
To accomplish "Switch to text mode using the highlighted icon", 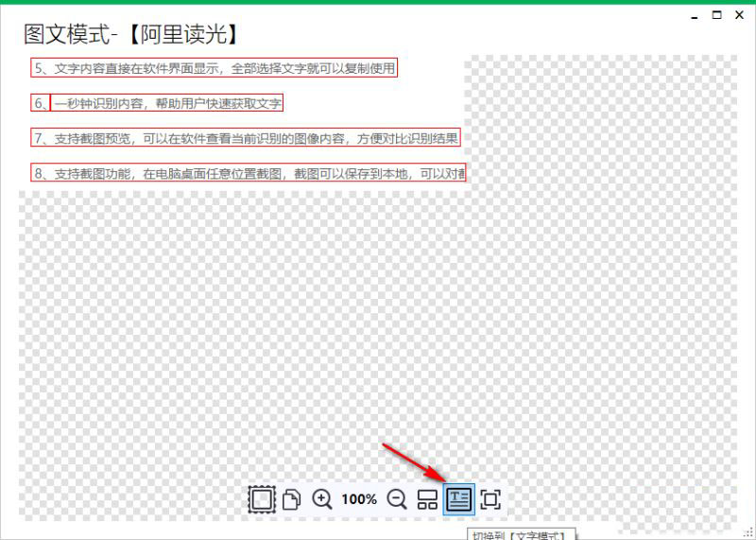I will pyautogui.click(x=458, y=499).
